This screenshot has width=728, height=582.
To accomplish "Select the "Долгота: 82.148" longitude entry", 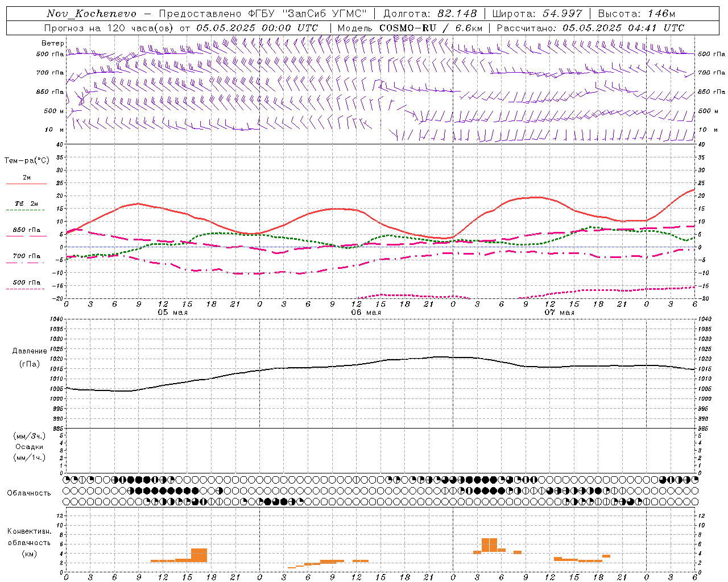I will [x=430, y=14].
